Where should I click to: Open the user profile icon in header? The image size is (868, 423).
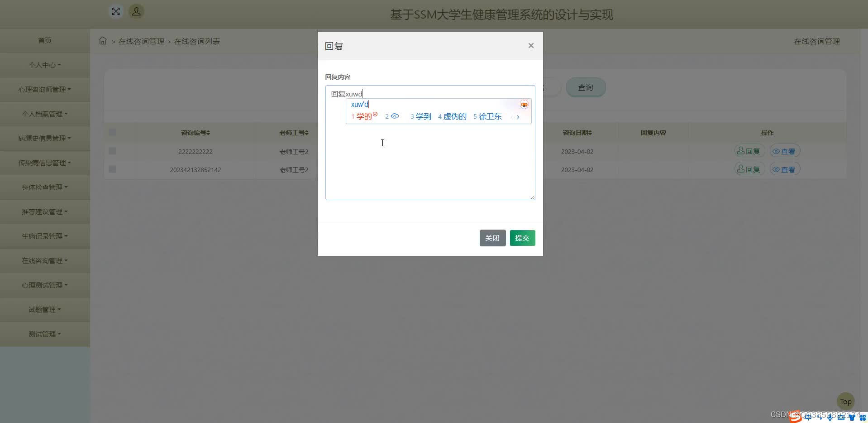pos(136,12)
